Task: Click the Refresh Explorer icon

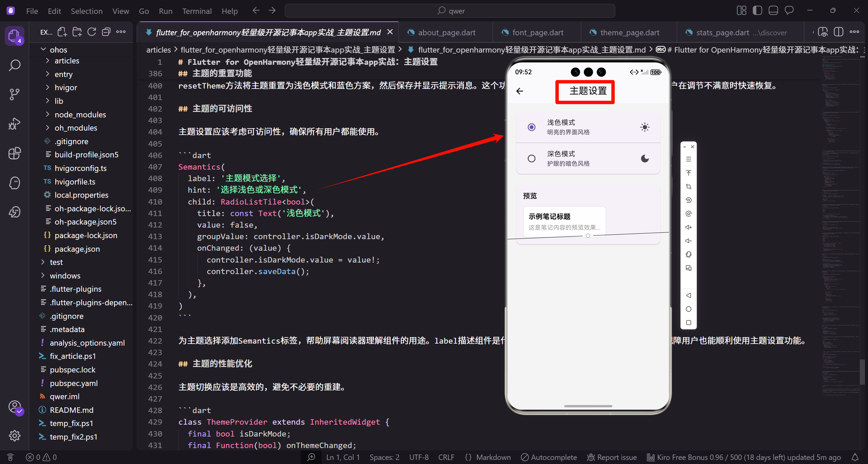Action: tap(92, 32)
